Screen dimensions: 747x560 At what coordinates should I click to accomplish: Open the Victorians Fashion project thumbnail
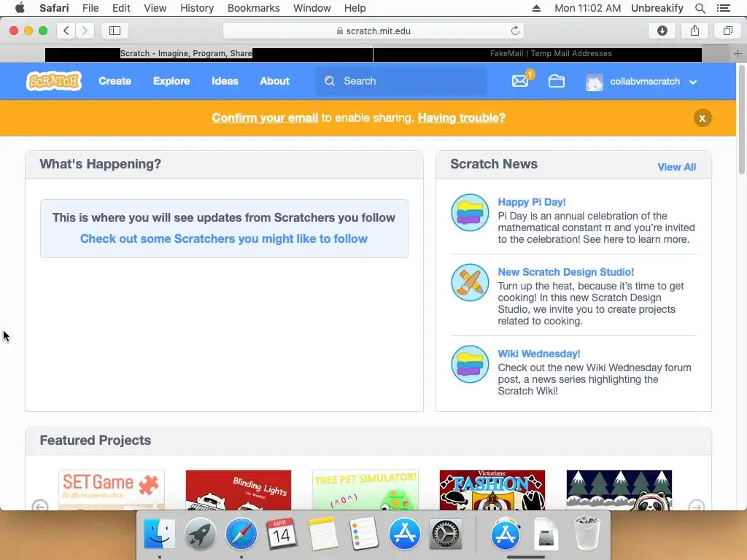point(492,490)
